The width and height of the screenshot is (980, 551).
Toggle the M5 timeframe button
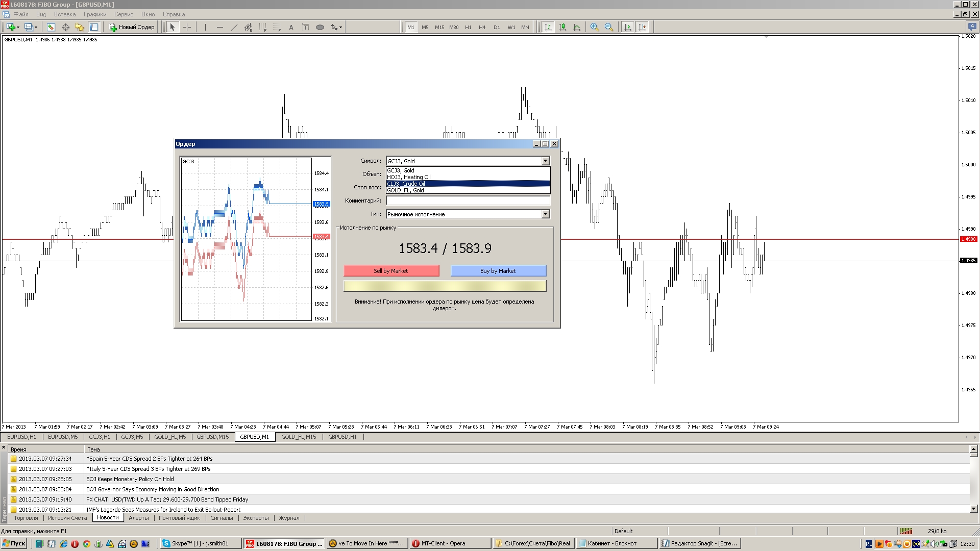(x=425, y=27)
